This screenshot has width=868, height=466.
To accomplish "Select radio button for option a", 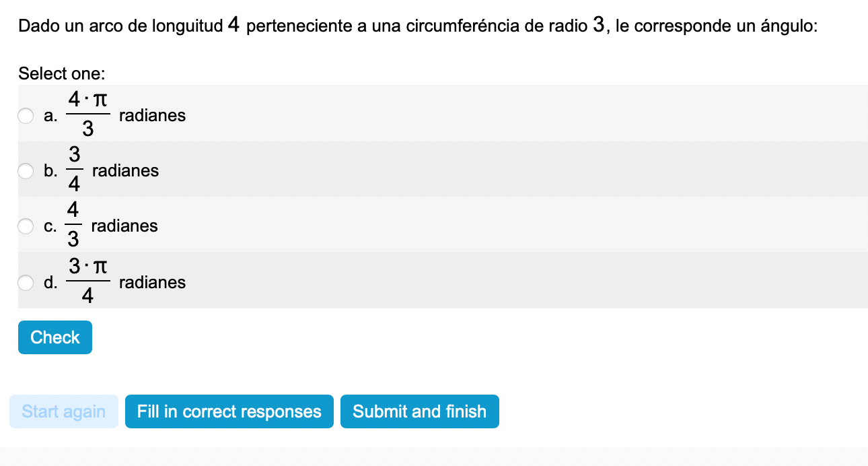I will [x=26, y=116].
